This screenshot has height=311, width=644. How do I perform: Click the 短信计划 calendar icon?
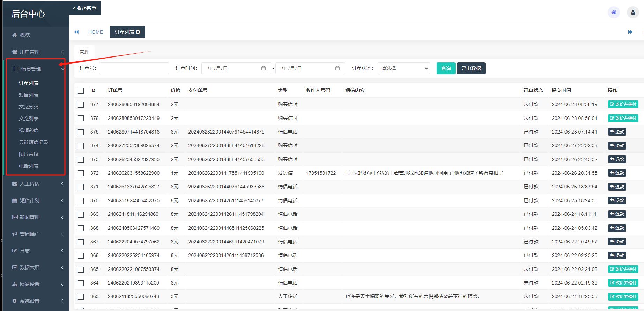14,200
